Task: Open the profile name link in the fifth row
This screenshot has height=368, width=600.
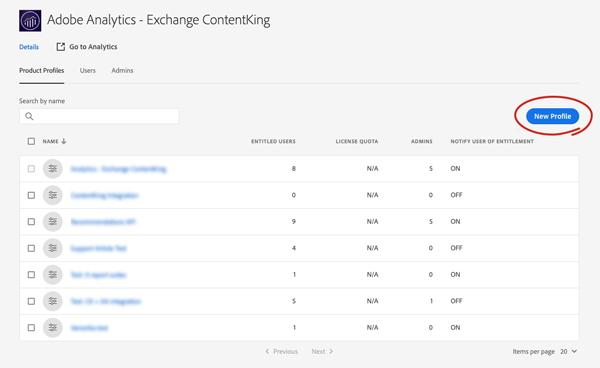Action: (x=98, y=275)
